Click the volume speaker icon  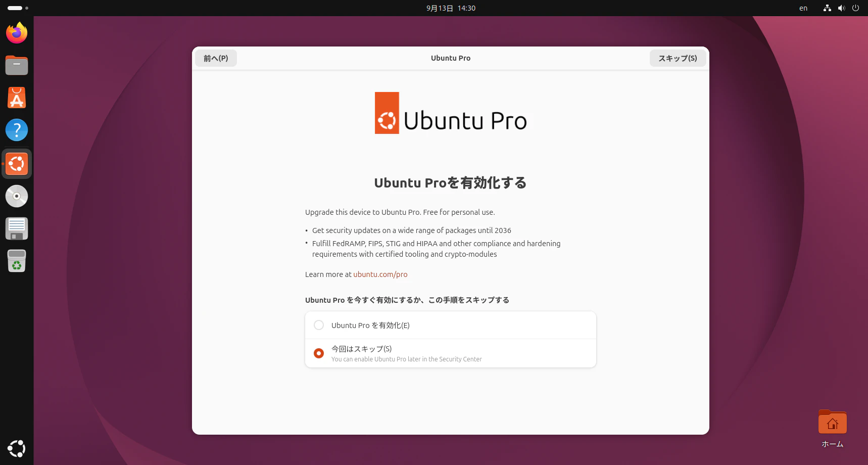(x=841, y=8)
